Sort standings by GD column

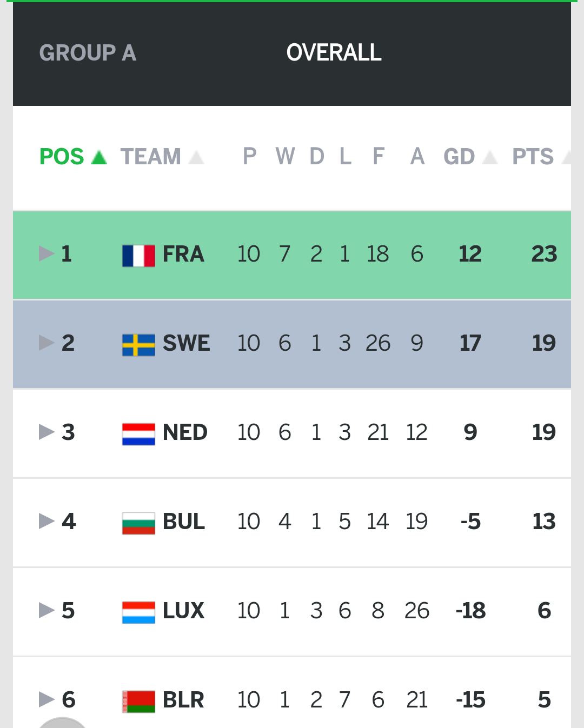point(469,157)
